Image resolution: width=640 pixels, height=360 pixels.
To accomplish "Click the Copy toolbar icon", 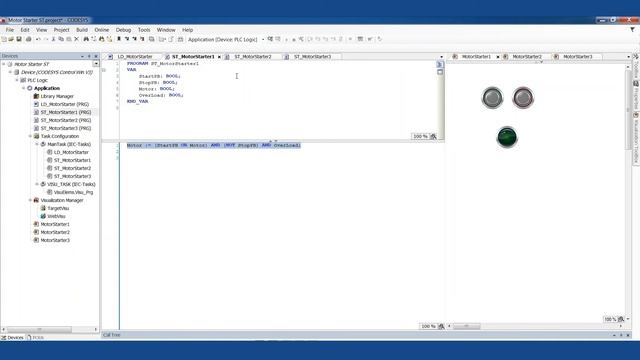I will 61,39.
